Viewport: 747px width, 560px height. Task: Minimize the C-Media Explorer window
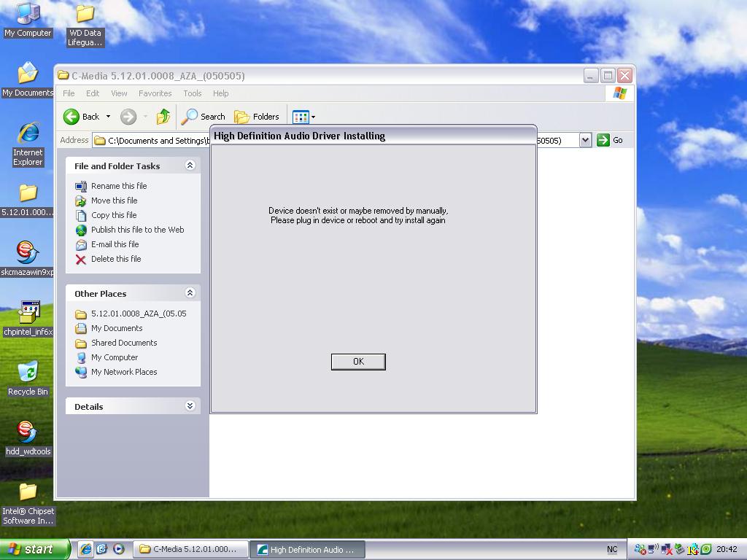click(x=590, y=76)
